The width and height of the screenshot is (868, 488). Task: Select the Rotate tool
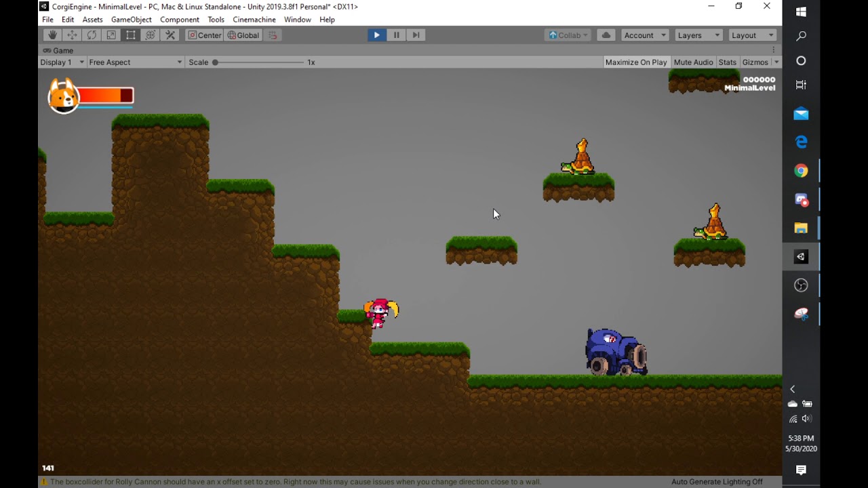point(92,35)
